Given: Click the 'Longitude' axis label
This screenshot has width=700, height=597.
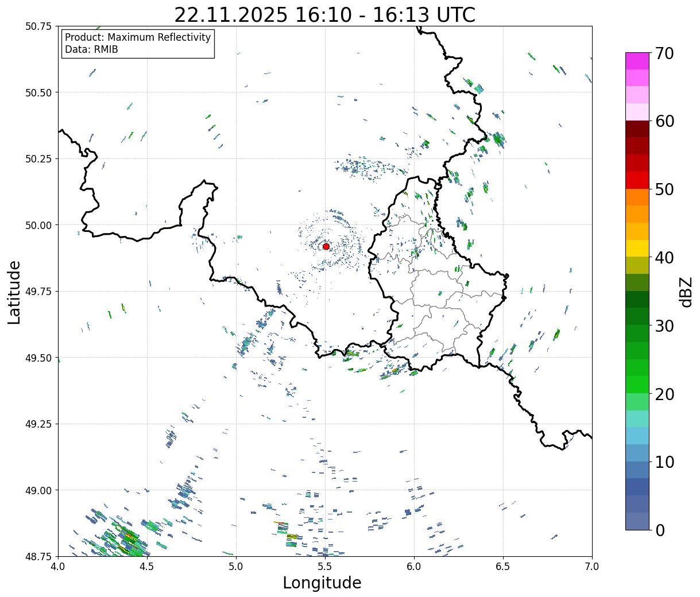Looking at the screenshot, I should click(x=322, y=583).
